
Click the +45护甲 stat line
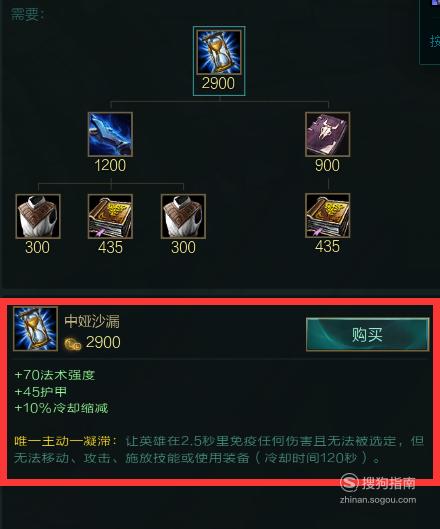point(40,392)
